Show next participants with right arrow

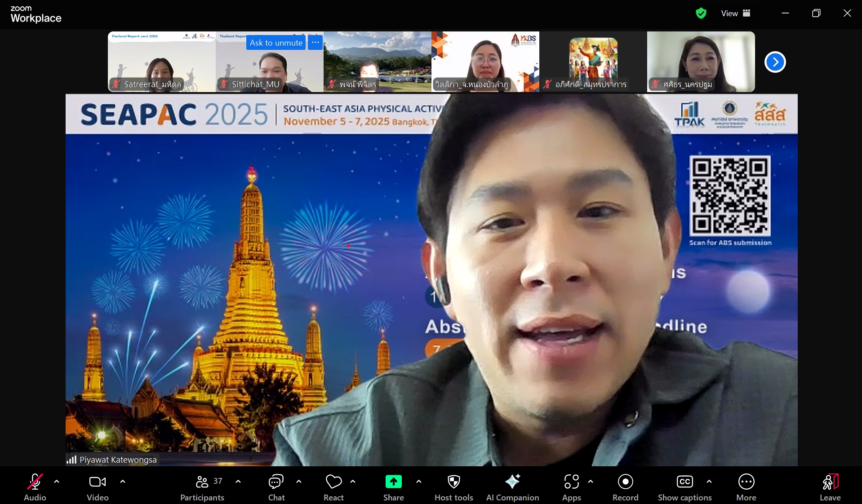(775, 62)
